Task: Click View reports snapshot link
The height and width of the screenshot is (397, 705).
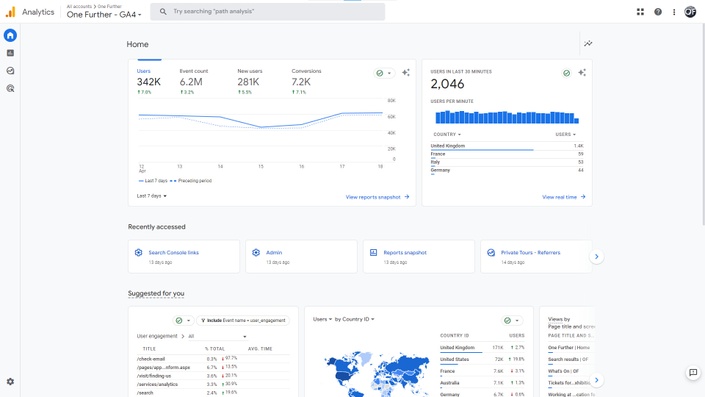Action: 377,197
